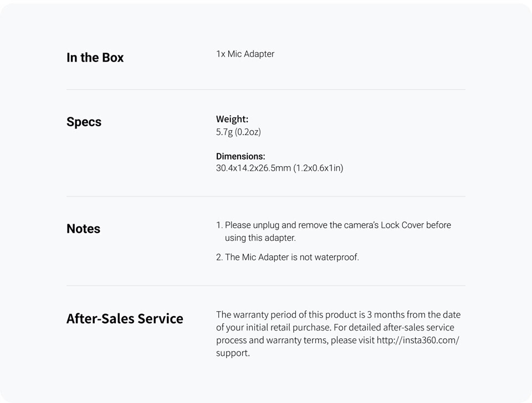Viewport: 532px width, 403px height.
Task: Click the "initial retail purchase" phrase
Action: (287, 328)
